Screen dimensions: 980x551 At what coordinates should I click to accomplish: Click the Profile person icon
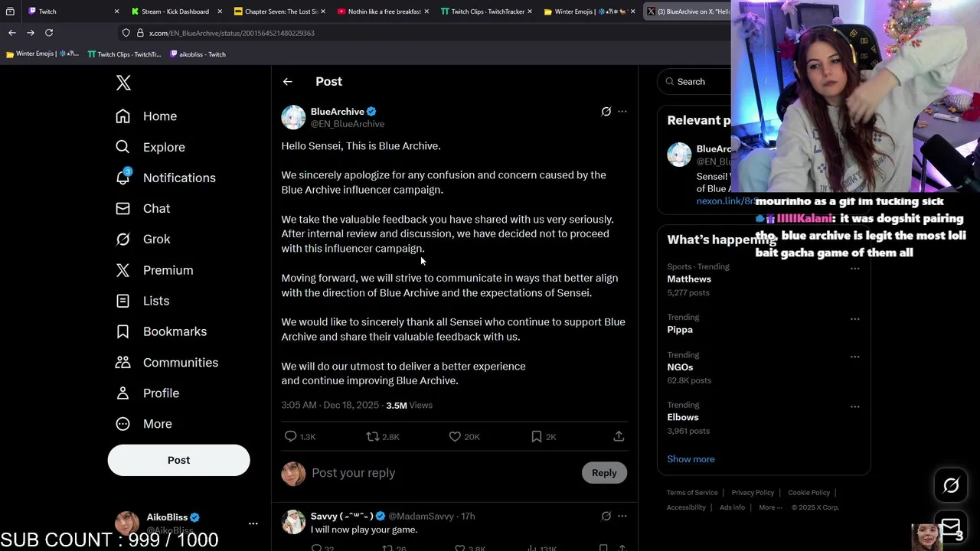tap(122, 393)
